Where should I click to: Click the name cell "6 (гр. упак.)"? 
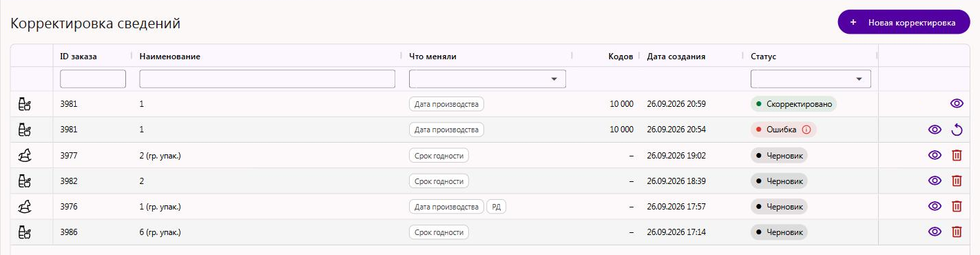point(160,232)
